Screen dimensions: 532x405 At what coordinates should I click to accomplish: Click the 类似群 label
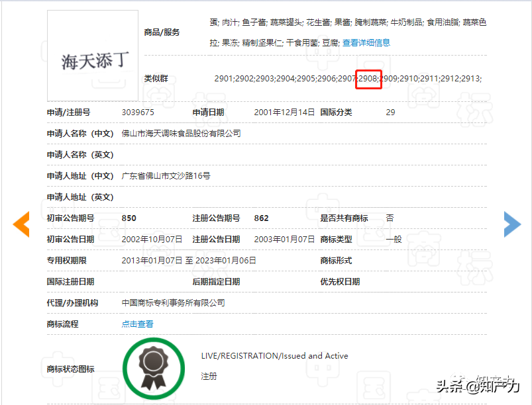point(156,79)
